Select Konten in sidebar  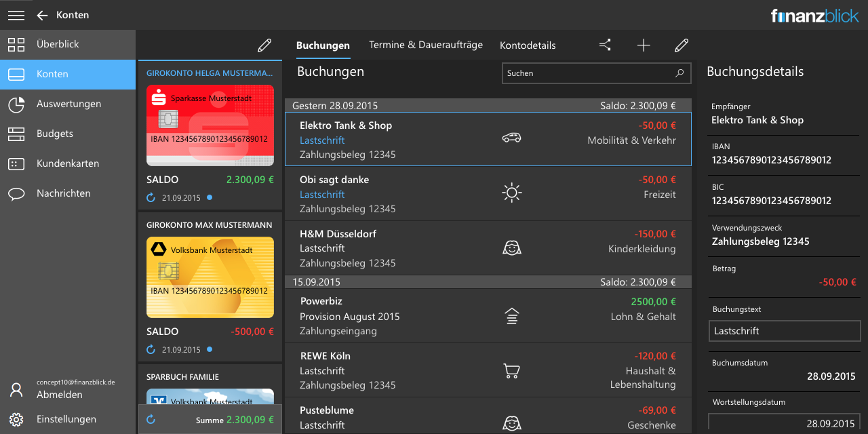coord(68,75)
